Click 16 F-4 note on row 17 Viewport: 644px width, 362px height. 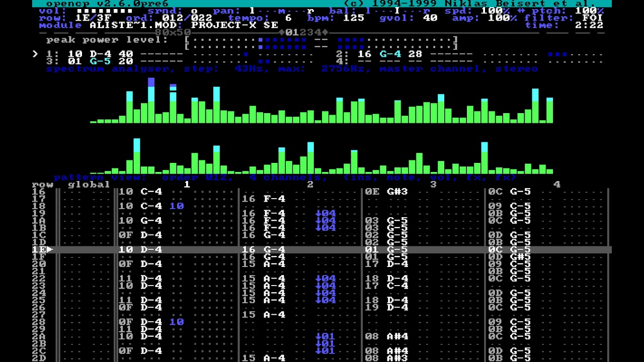click(263, 199)
